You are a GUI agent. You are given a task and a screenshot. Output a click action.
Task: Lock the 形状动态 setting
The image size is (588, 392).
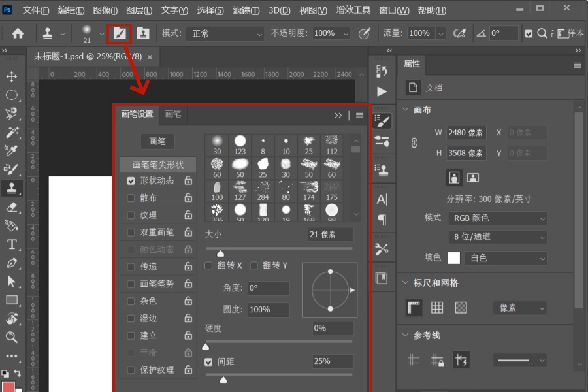point(188,180)
